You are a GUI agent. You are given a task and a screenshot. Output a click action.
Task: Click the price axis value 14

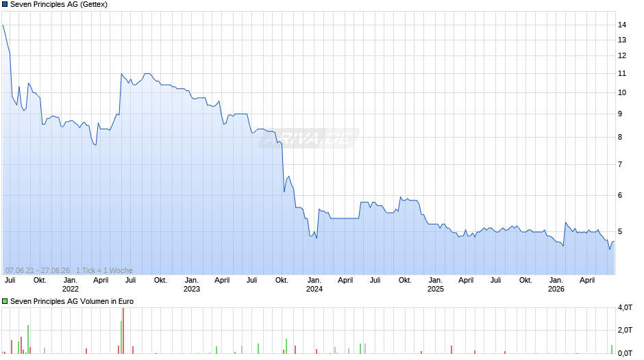point(622,25)
